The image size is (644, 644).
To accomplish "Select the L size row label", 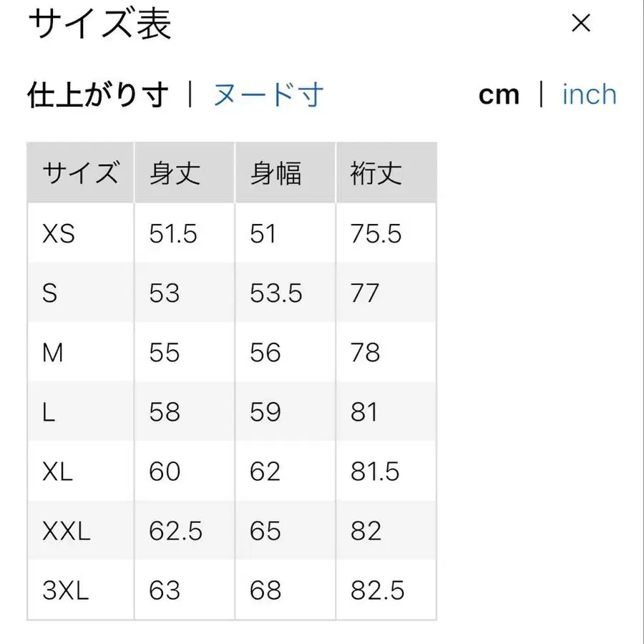I will [x=47, y=412].
